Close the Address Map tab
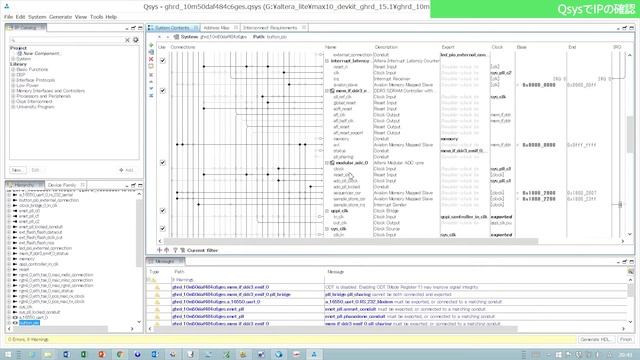 tap(236, 28)
